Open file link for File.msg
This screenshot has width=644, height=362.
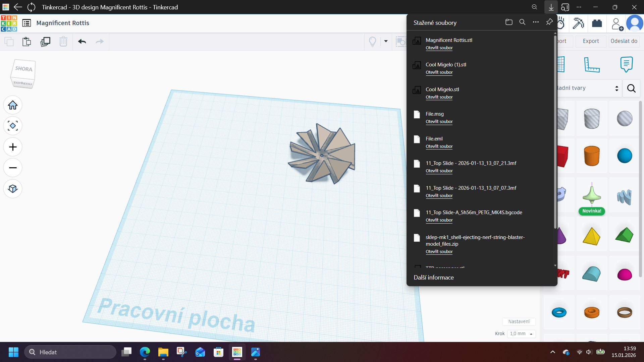[x=439, y=122]
